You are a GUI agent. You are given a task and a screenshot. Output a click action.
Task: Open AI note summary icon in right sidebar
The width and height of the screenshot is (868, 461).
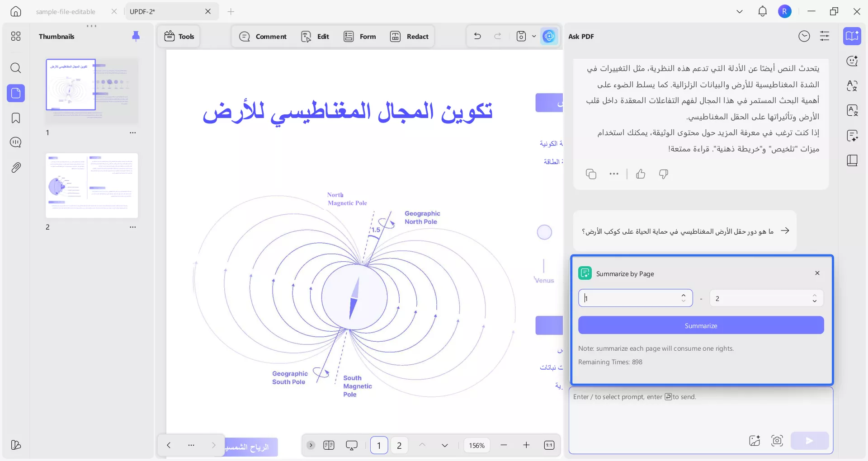click(x=852, y=136)
